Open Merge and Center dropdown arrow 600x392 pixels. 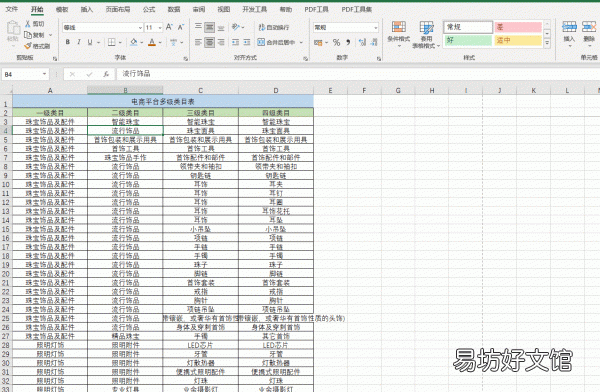click(301, 42)
